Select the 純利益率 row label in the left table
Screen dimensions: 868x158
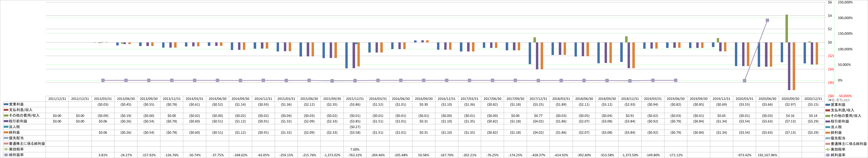coord(16,155)
